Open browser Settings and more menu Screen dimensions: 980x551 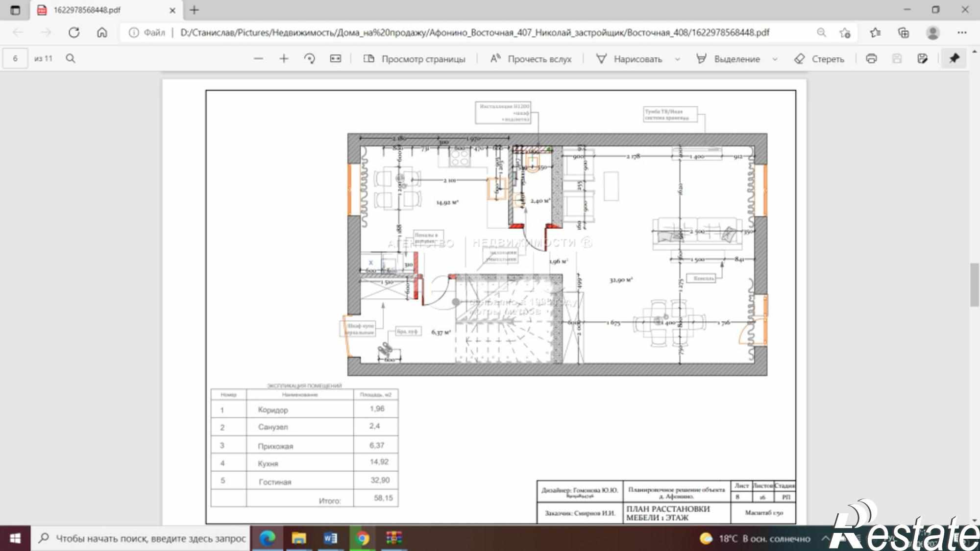[x=962, y=32]
